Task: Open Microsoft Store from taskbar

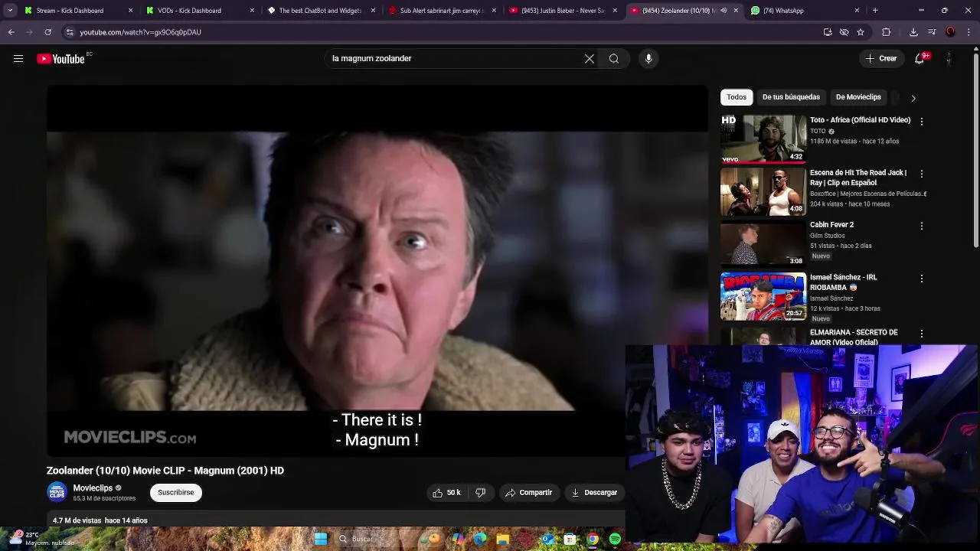Action: [x=570, y=540]
